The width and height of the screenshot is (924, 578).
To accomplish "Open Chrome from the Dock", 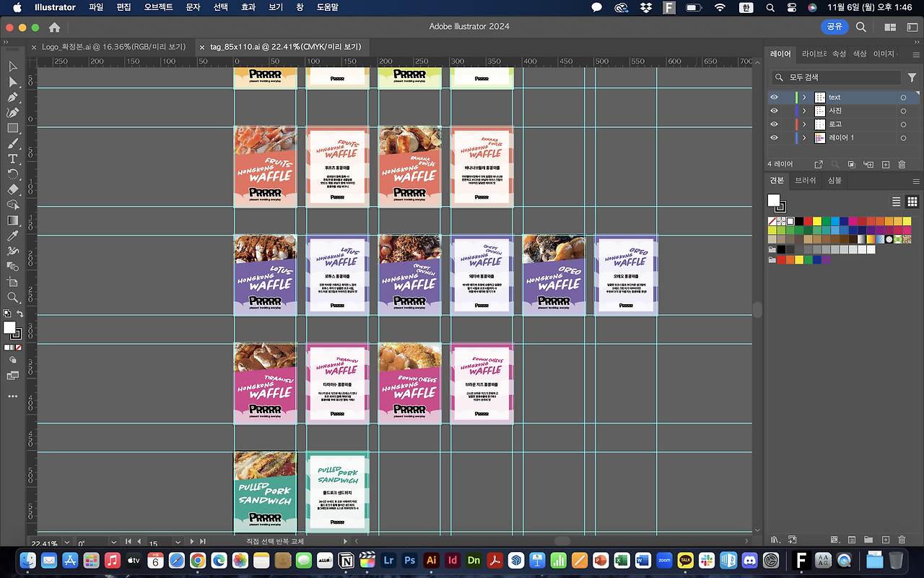I will 198,560.
